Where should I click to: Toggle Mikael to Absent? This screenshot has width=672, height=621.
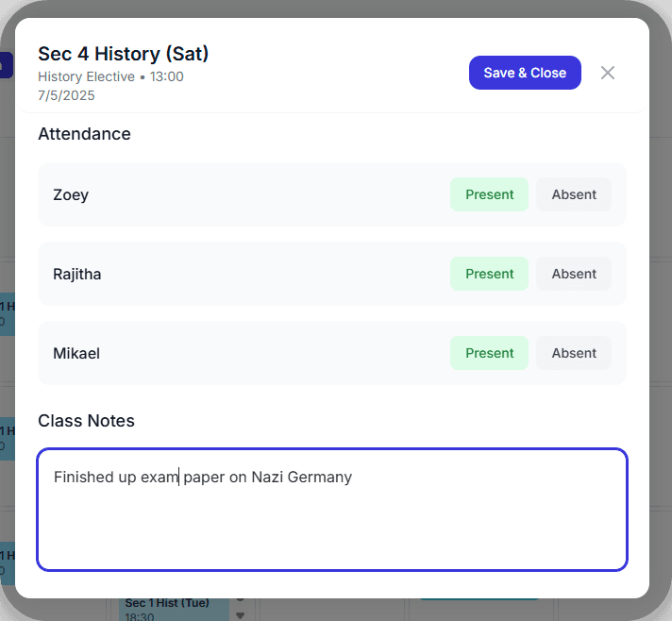[x=574, y=353]
